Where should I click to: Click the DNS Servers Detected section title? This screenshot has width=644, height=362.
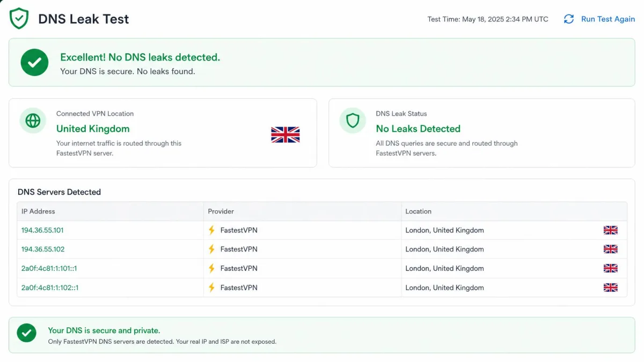(59, 192)
